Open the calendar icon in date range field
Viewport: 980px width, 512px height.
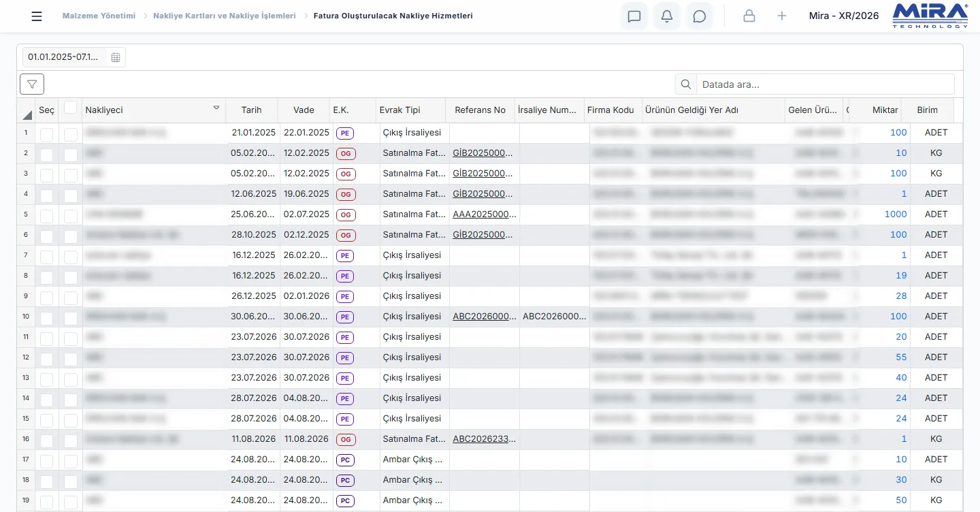point(116,57)
